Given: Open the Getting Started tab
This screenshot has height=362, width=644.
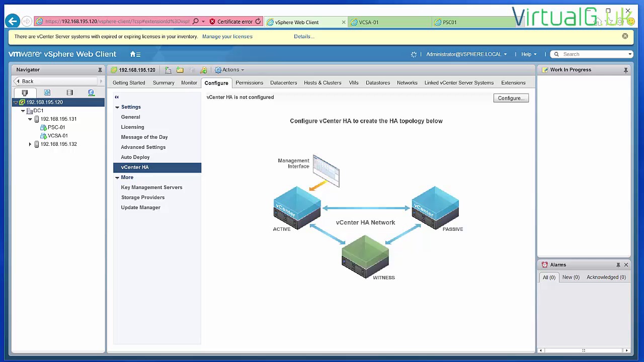Looking at the screenshot, I should pyautogui.click(x=129, y=83).
